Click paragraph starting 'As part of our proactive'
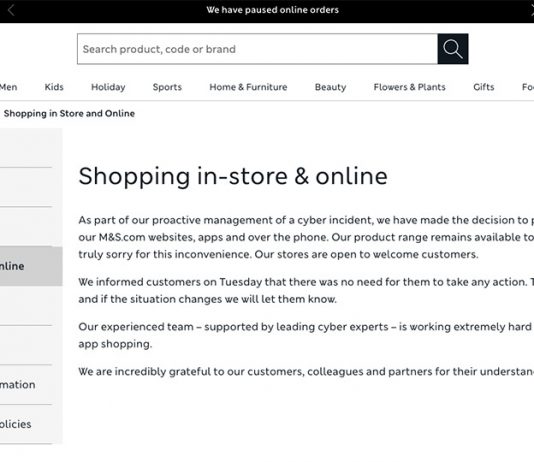The width and height of the screenshot is (534, 462). (306, 237)
